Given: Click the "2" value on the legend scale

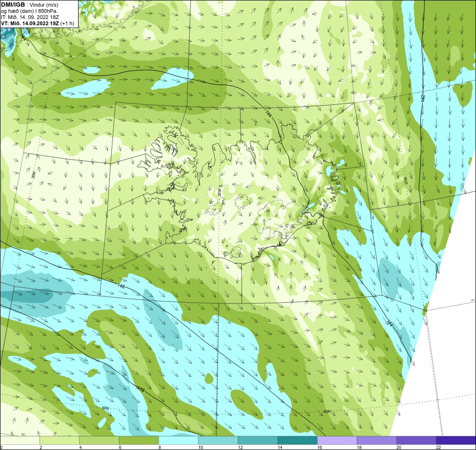Looking at the screenshot, I should pyautogui.click(x=40, y=447).
